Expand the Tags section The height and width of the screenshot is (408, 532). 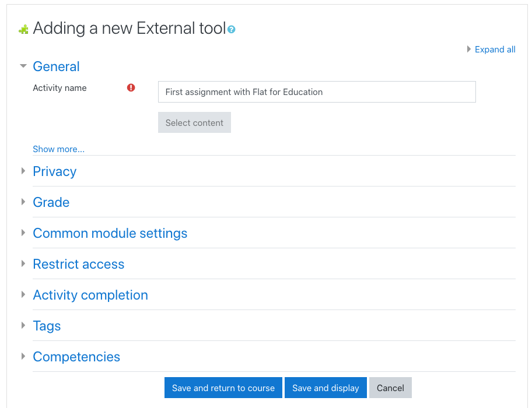coord(47,326)
